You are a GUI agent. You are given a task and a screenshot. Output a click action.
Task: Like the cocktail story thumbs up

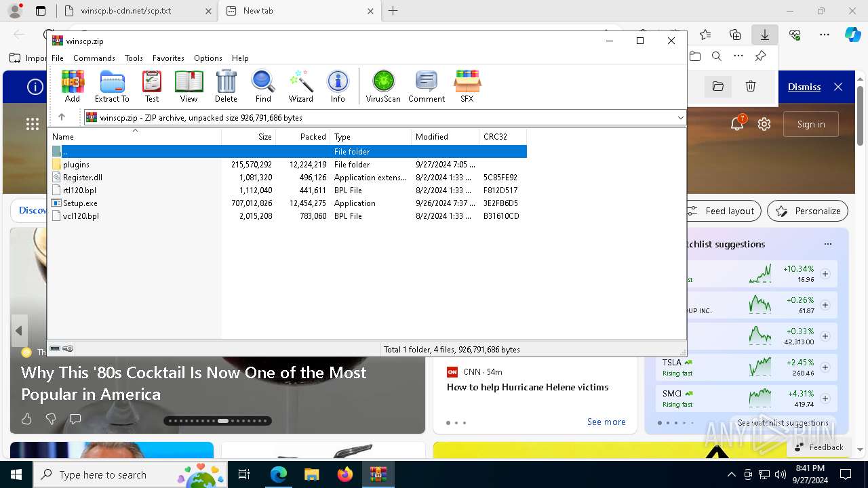tap(26, 419)
